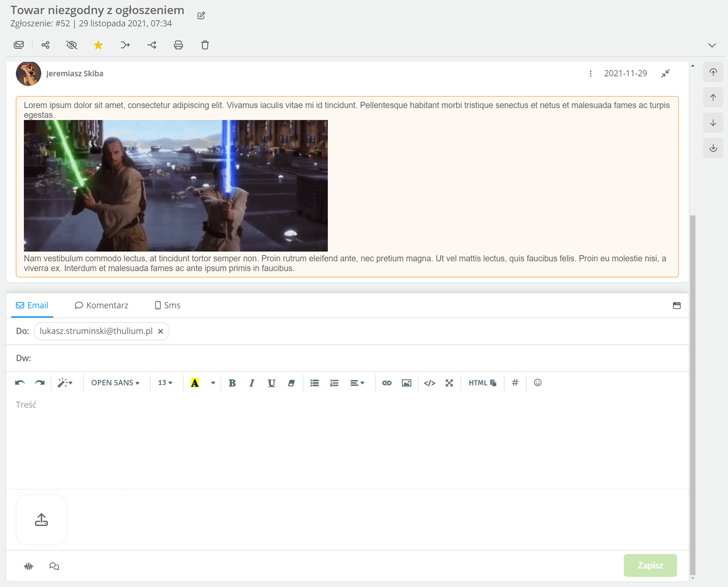Toggle italic formatting
728x587 pixels.
coord(252,383)
